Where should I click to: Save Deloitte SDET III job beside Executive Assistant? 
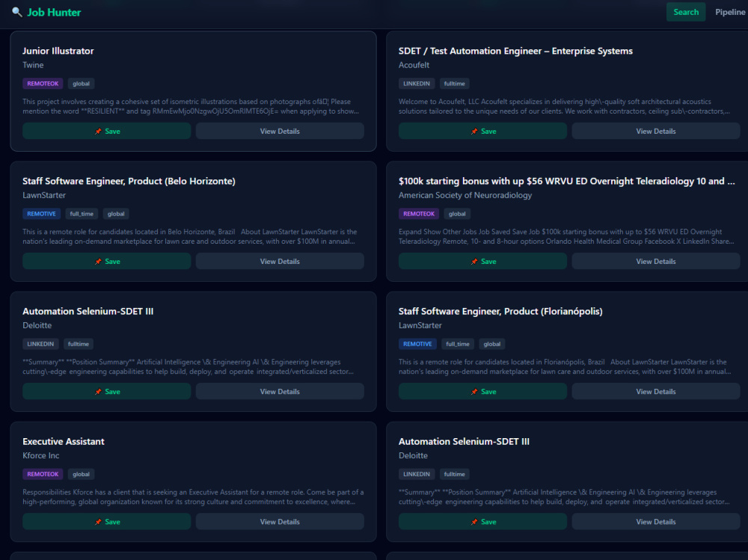coord(482,522)
